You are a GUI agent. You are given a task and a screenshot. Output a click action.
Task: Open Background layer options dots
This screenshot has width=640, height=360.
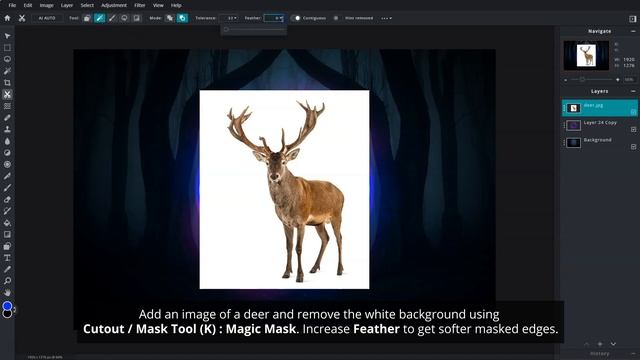[x=564, y=142]
